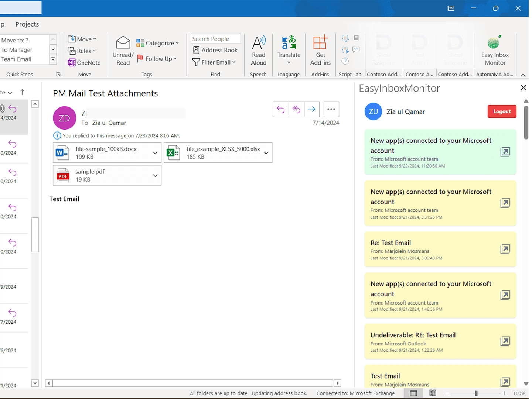The width and height of the screenshot is (532, 399).
Task: Choose the To Manager quick step
Action: [x=24, y=50]
